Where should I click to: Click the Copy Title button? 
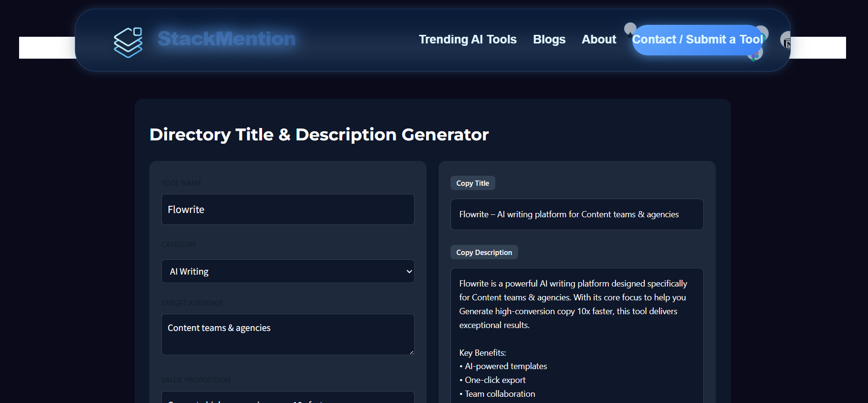coord(472,183)
